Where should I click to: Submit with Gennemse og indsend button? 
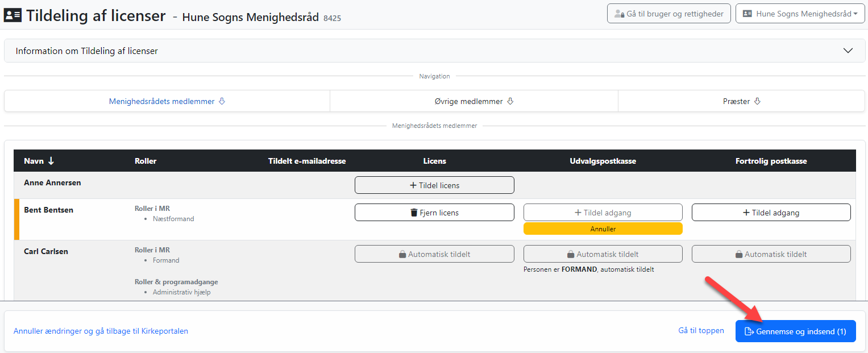click(796, 331)
